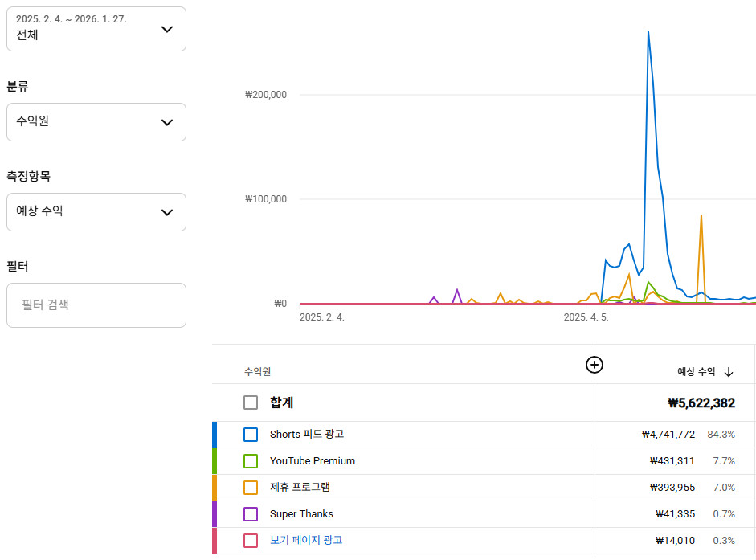
Task: Select the 보기 페이지 광고 checkbox
Action: click(251, 541)
